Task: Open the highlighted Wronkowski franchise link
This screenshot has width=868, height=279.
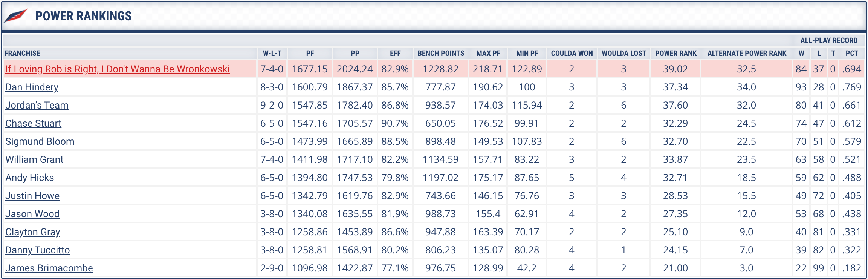Action: tap(118, 69)
